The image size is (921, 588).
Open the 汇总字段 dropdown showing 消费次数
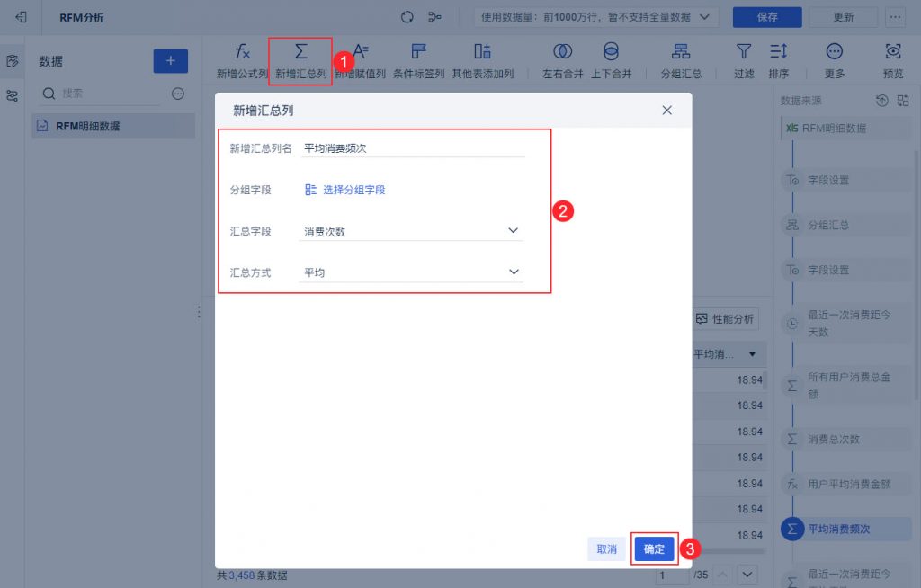pyautogui.click(x=410, y=231)
